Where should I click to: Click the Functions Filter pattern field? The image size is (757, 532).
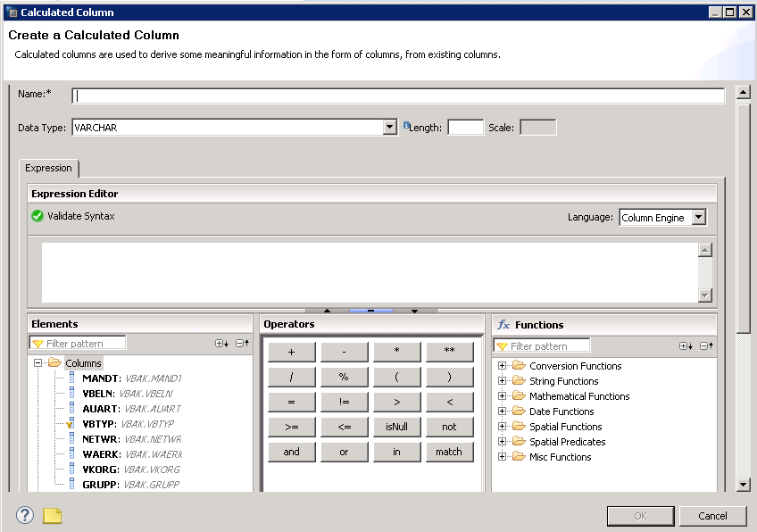point(542,346)
